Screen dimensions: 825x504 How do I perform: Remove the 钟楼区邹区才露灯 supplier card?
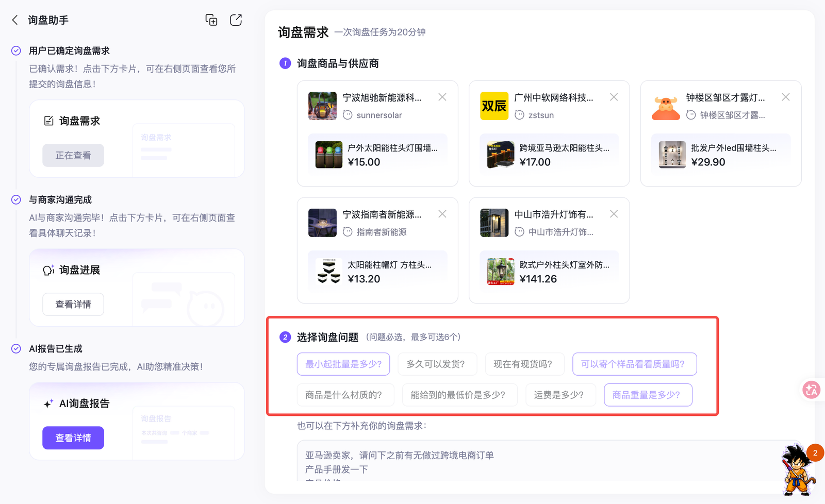click(785, 97)
